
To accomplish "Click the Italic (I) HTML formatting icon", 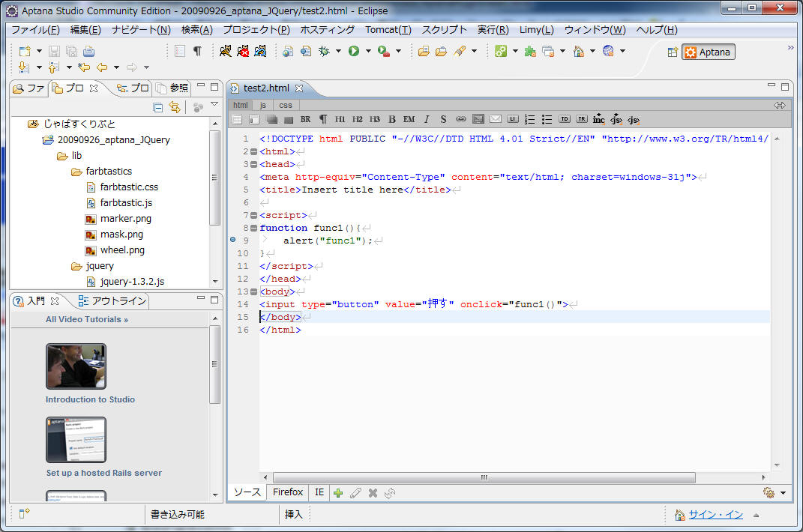I will [426, 119].
